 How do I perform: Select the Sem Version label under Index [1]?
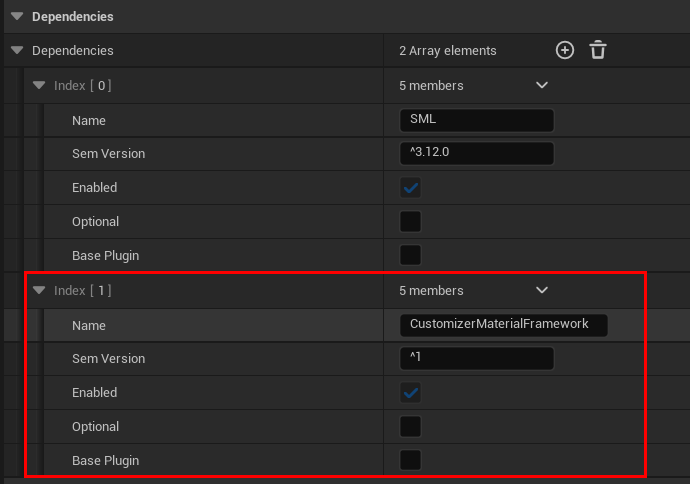click(108, 359)
